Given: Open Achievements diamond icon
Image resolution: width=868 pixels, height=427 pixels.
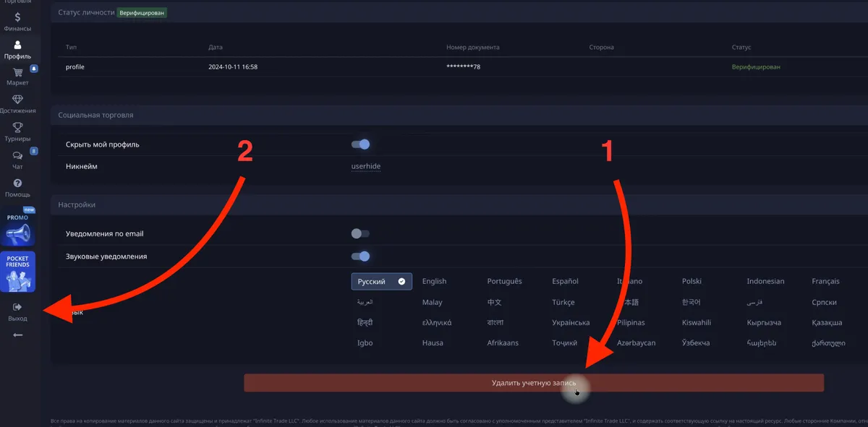Looking at the screenshot, I should [x=17, y=100].
